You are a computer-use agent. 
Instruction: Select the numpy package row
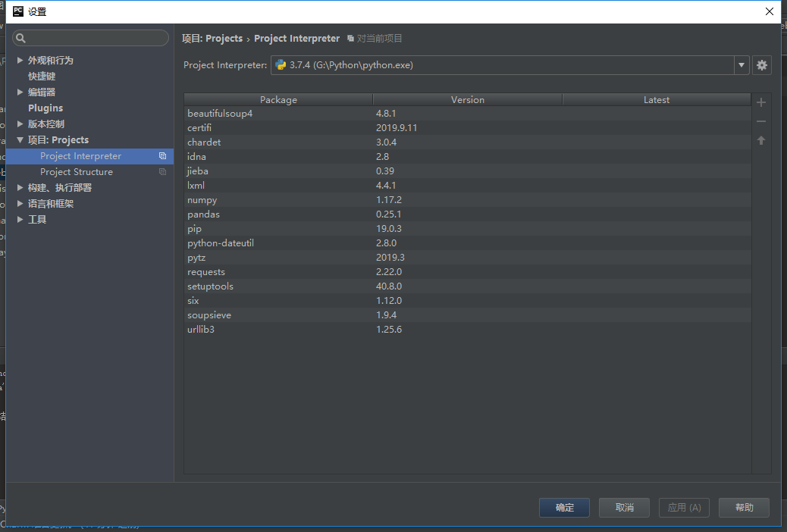tap(467, 200)
